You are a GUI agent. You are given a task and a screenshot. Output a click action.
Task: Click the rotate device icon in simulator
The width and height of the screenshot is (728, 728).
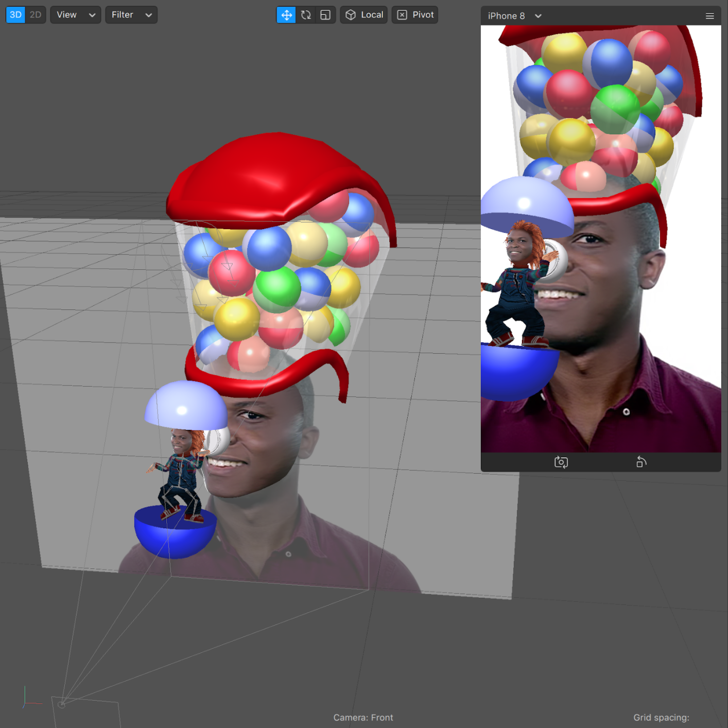tap(641, 462)
